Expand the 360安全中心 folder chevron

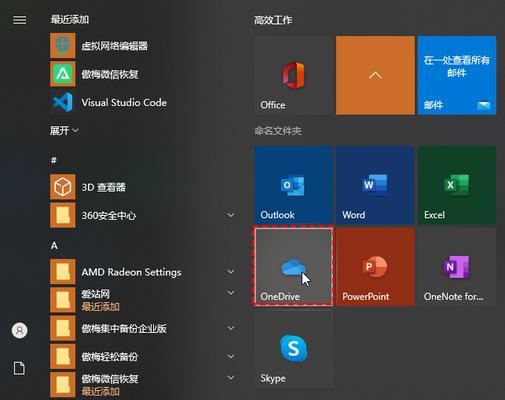[x=231, y=215]
